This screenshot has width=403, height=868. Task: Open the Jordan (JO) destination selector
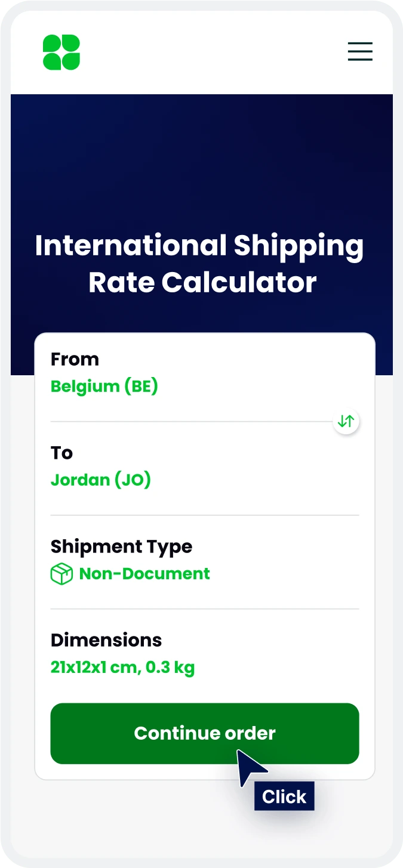[101, 480]
